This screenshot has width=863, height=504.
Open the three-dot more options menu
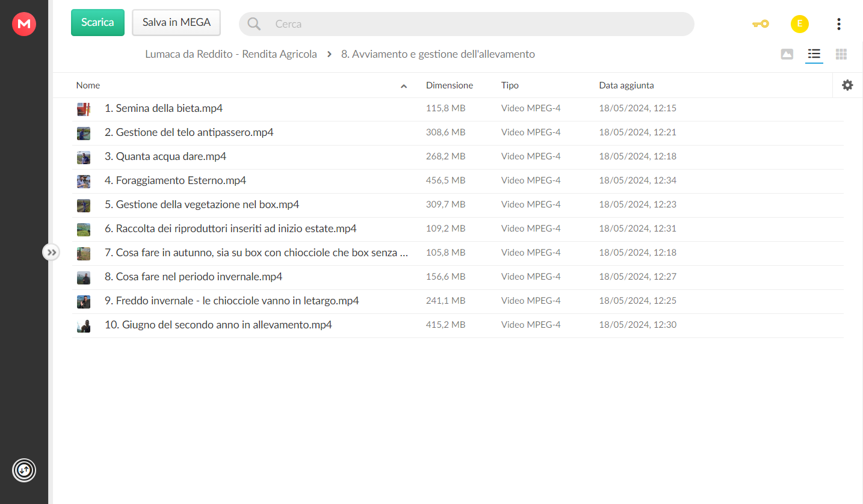pyautogui.click(x=839, y=24)
